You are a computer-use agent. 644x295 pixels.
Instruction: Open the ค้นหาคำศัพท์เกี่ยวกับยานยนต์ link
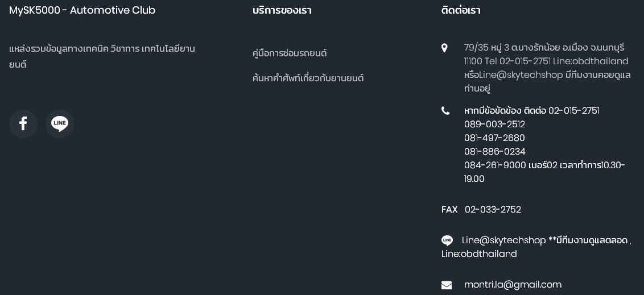[308, 78]
